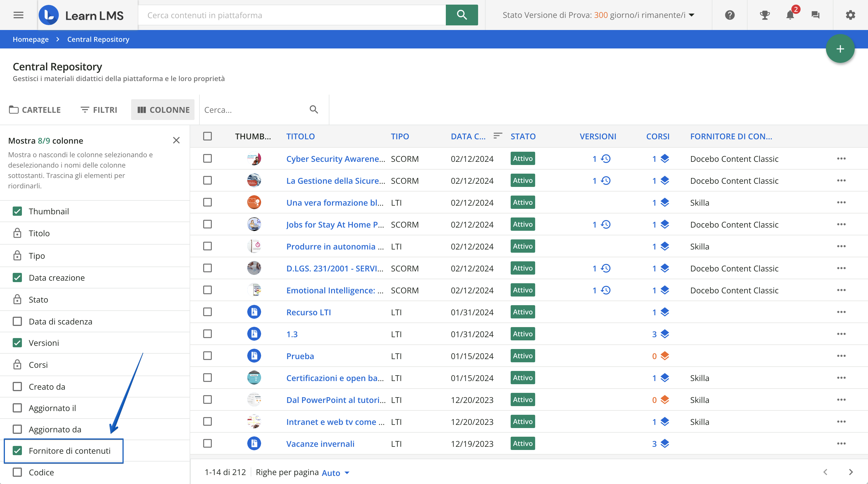Open the Intranet e web tv link
Image resolution: width=868 pixels, height=484 pixels.
[335, 422]
